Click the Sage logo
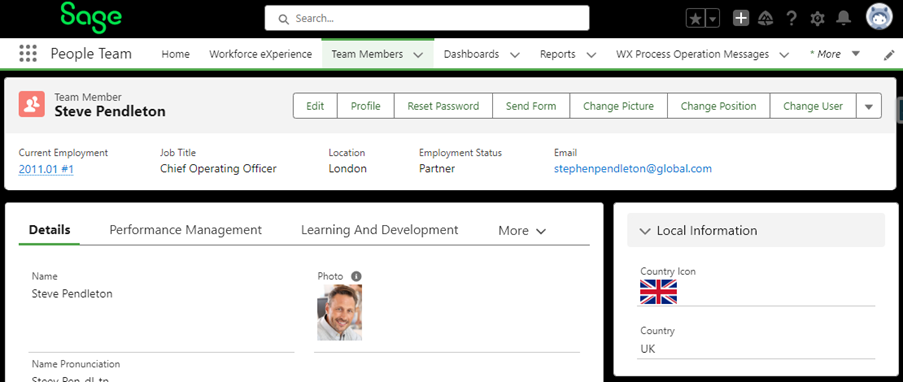903x382 pixels. [x=91, y=17]
